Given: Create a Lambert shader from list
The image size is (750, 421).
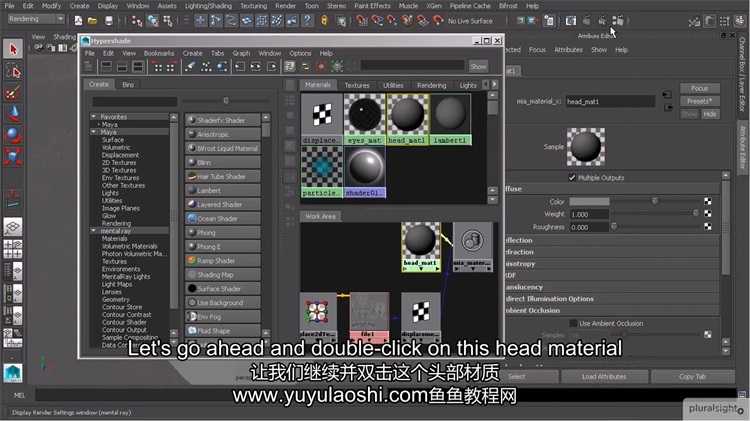Looking at the screenshot, I should pyautogui.click(x=223, y=190).
